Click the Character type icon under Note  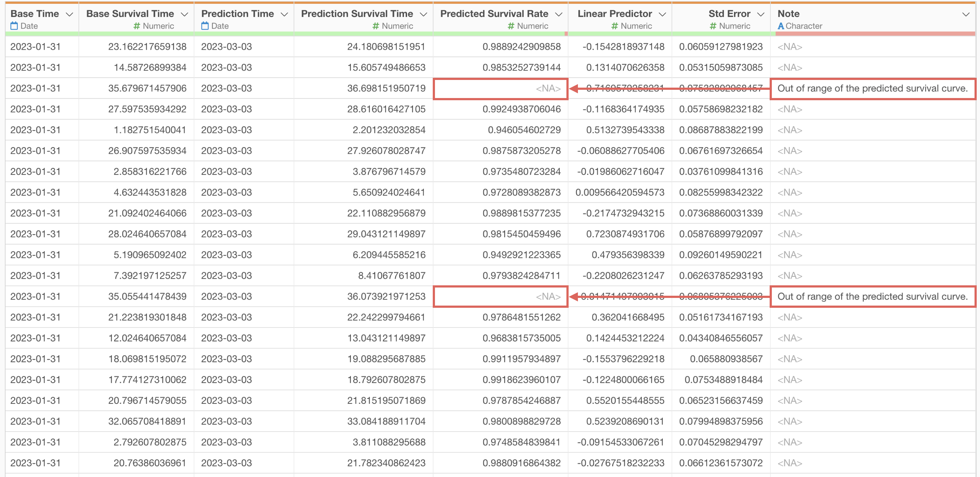781,26
